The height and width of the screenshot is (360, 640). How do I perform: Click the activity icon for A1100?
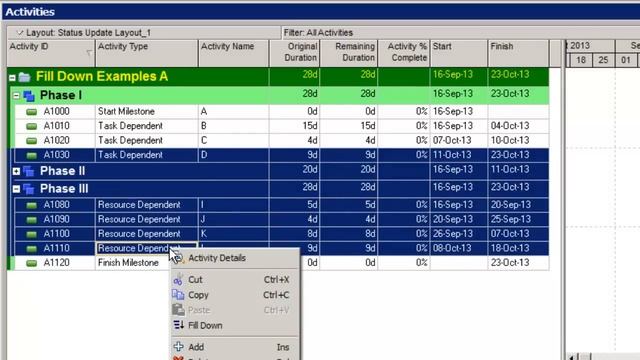click(31, 234)
